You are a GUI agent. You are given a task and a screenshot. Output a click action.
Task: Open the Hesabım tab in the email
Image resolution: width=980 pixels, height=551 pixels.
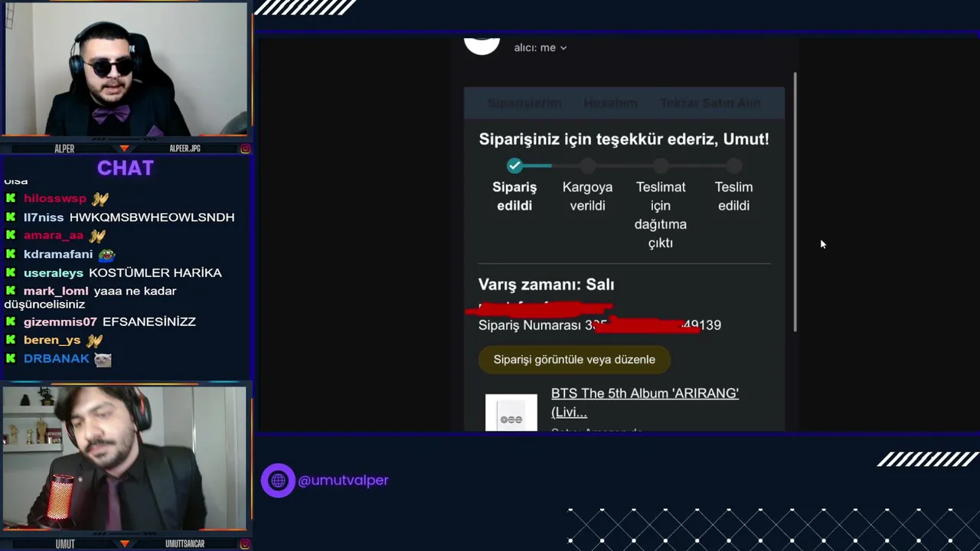coord(610,103)
